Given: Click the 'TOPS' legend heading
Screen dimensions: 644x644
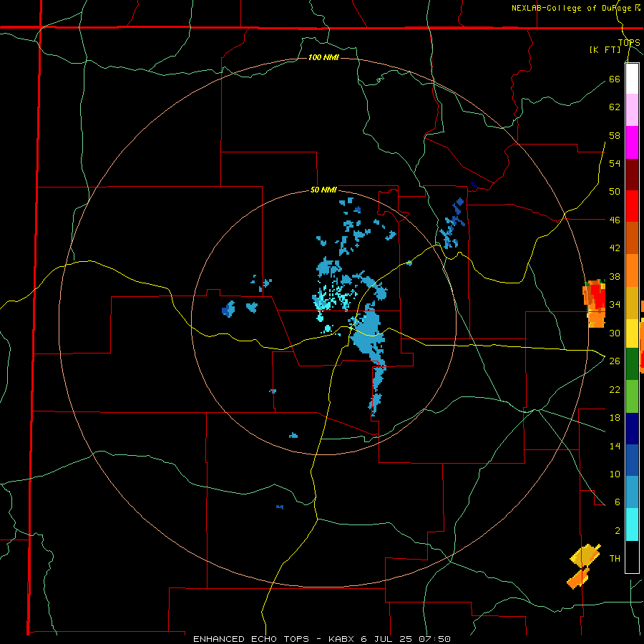Looking at the screenshot, I should pos(629,43).
